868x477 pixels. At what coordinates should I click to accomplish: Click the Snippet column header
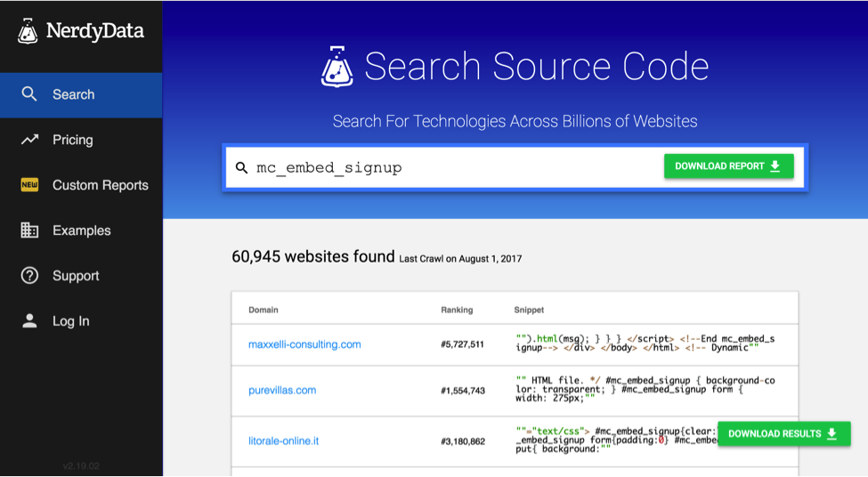coord(529,310)
